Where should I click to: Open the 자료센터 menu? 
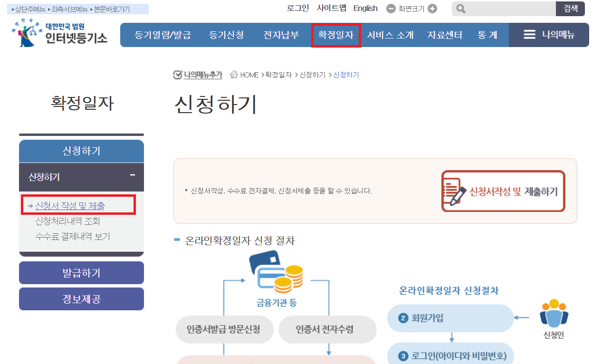pyautogui.click(x=445, y=35)
